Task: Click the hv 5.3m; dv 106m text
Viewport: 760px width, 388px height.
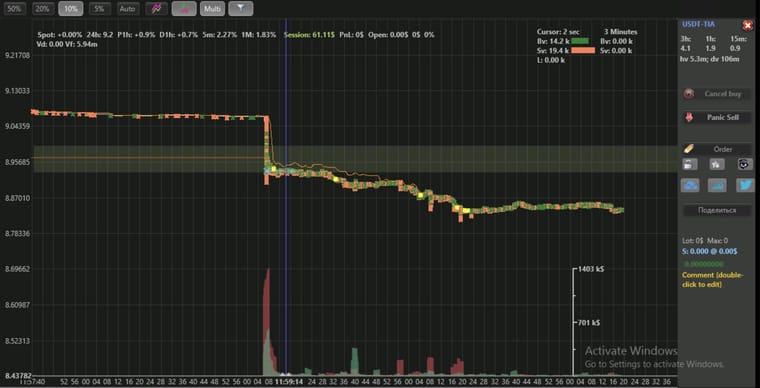Action: pyautogui.click(x=710, y=59)
